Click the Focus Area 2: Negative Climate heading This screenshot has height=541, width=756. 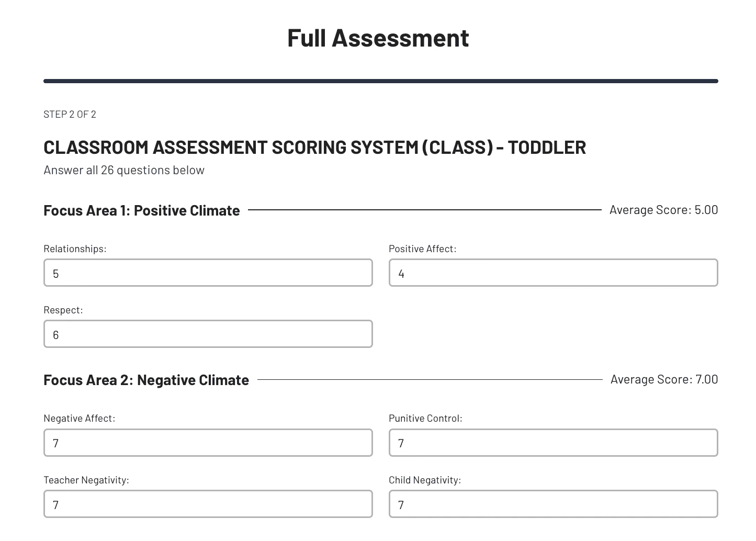point(146,380)
